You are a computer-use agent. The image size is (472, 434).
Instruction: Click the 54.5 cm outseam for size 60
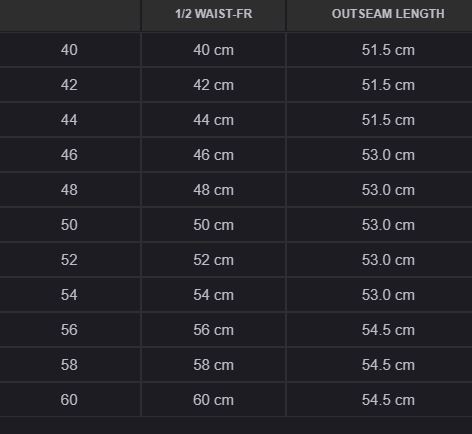[x=388, y=400]
